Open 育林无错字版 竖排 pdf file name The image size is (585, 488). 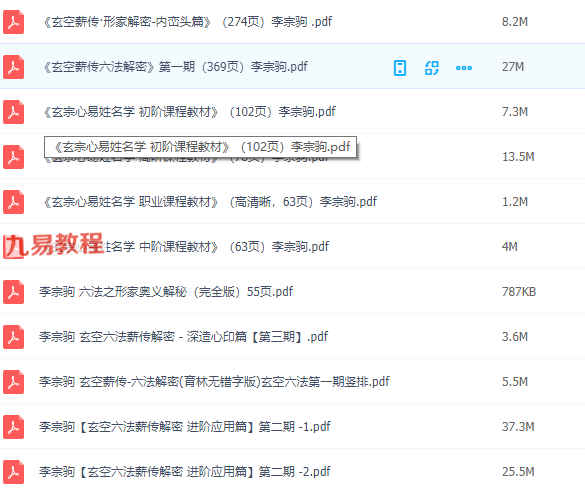pyautogui.click(x=215, y=381)
